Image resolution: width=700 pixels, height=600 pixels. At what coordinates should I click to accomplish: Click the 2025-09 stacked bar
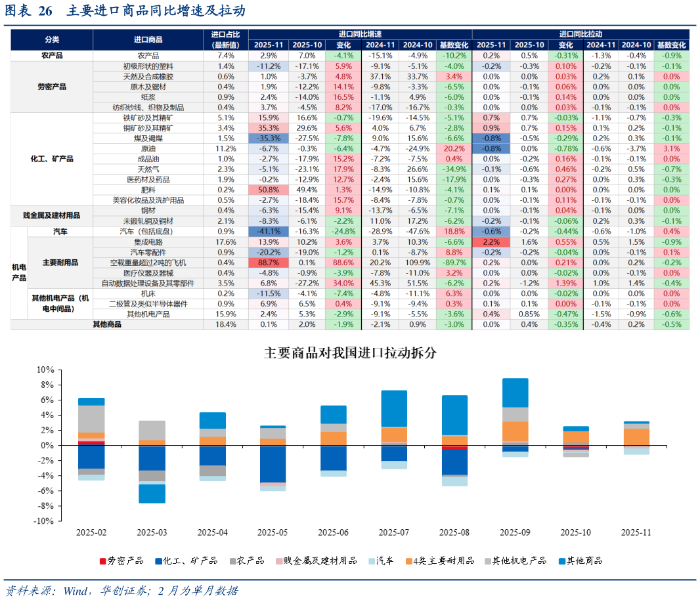pyautogui.click(x=515, y=418)
